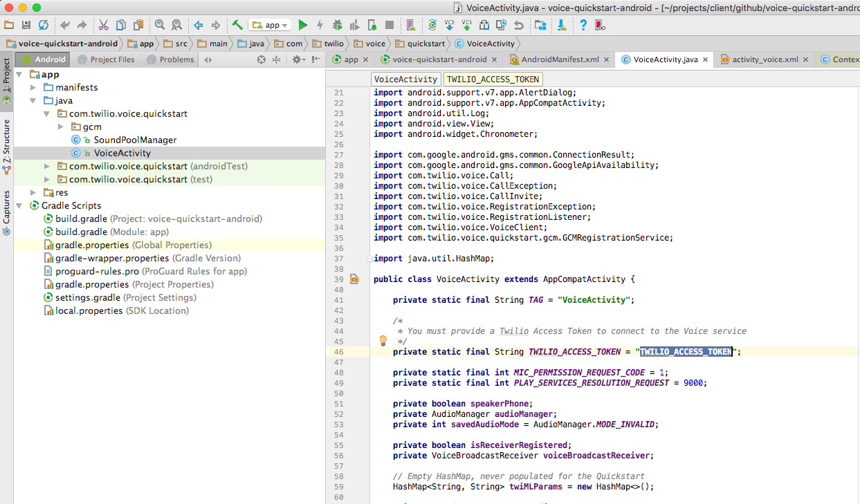The height and width of the screenshot is (504, 860).
Task: Switch to the Problems view tab
Action: (x=169, y=59)
